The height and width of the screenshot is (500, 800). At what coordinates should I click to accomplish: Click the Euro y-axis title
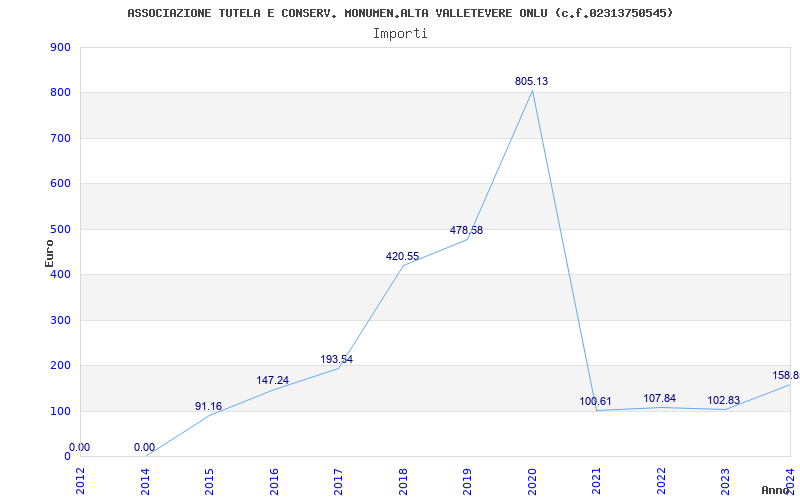(x=49, y=253)
